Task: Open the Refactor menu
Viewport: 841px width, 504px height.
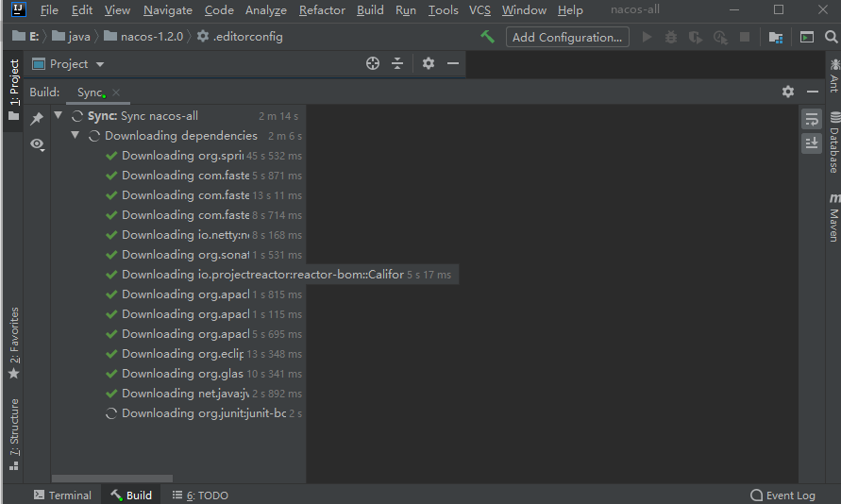Action: [x=322, y=10]
